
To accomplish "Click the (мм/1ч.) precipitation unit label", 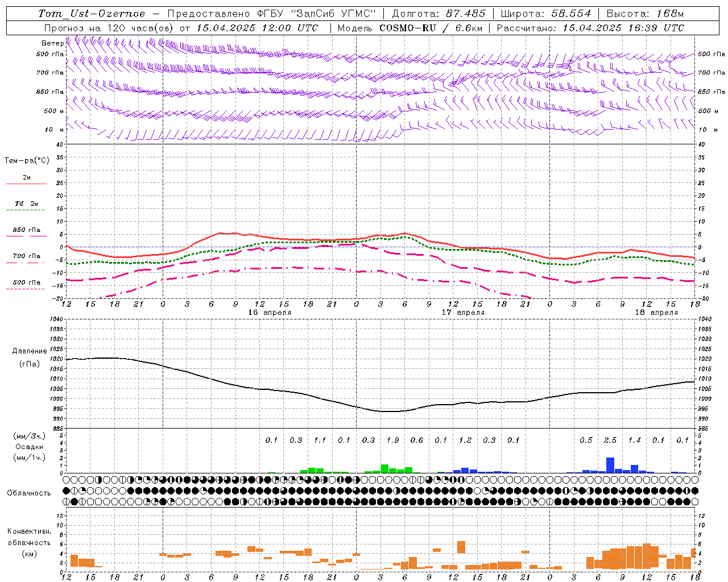I will pyautogui.click(x=28, y=458).
